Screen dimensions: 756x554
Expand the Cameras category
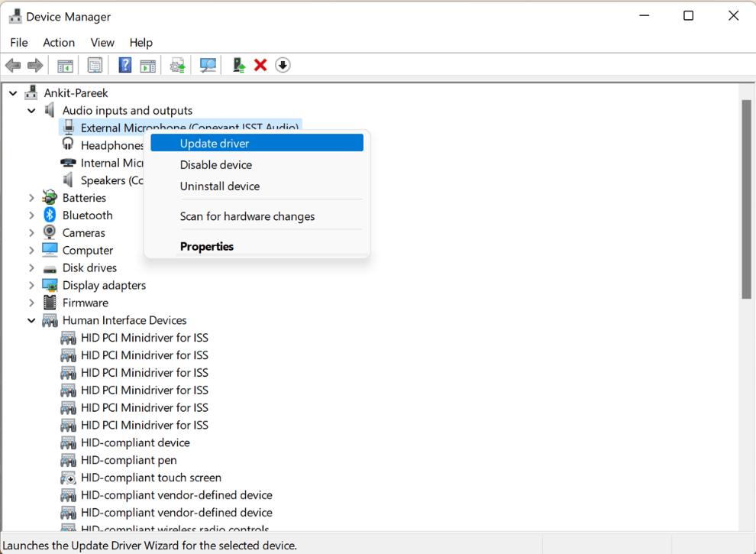click(31, 232)
